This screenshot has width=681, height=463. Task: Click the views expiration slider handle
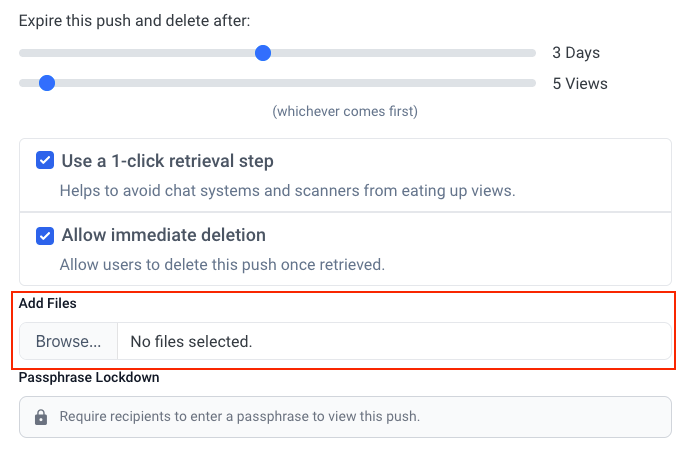pyautogui.click(x=47, y=83)
